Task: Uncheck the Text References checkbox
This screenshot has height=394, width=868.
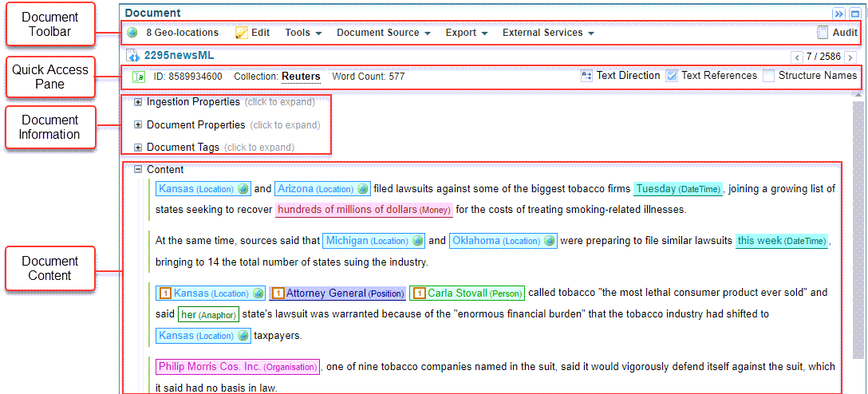Action: 672,76
